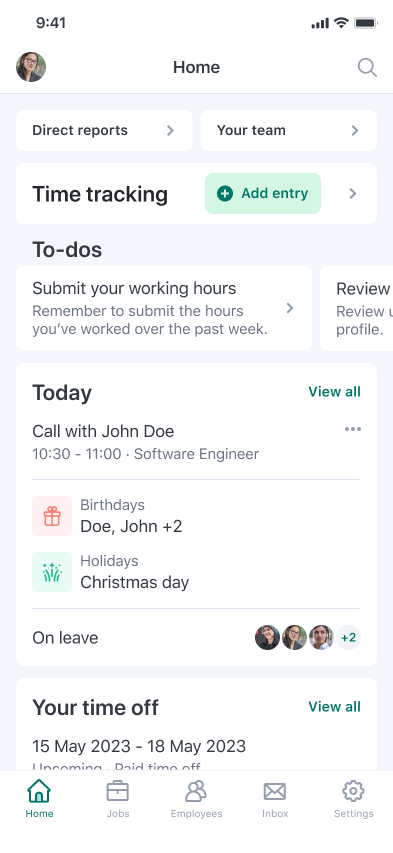The image size is (393, 853).
Task: Click View all in Today section
Action: 334,392
